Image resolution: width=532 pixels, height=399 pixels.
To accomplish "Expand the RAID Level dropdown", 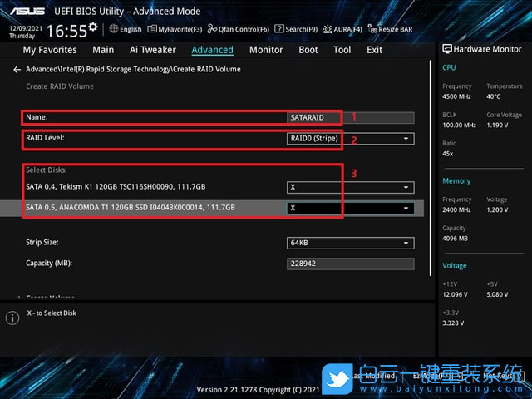I will [x=351, y=139].
